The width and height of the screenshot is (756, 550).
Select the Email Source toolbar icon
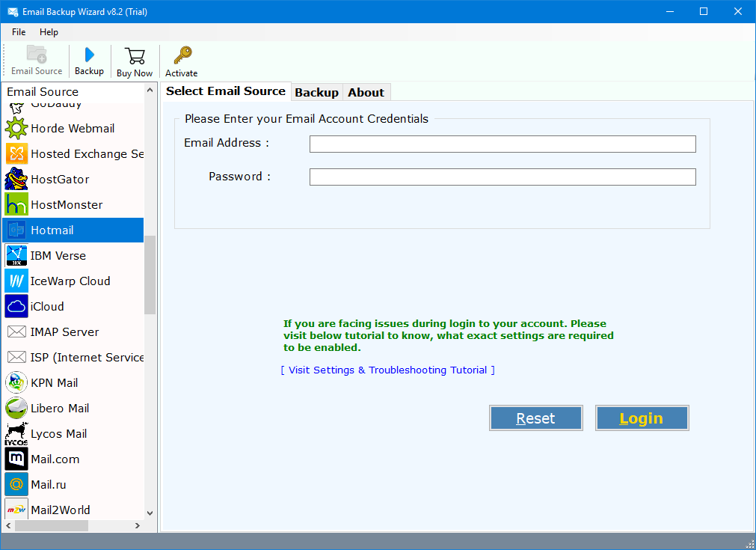point(36,61)
